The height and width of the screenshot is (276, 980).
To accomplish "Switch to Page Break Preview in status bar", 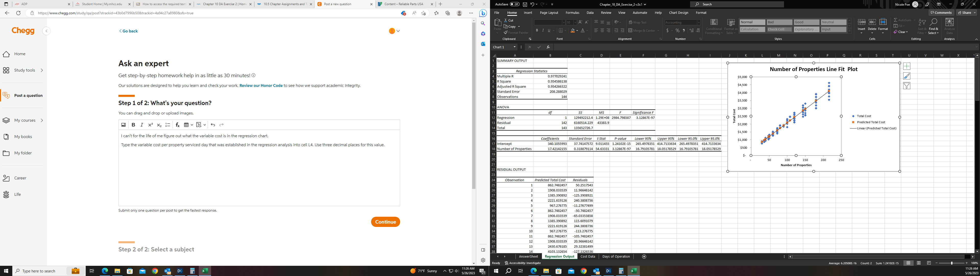I will (x=929, y=263).
